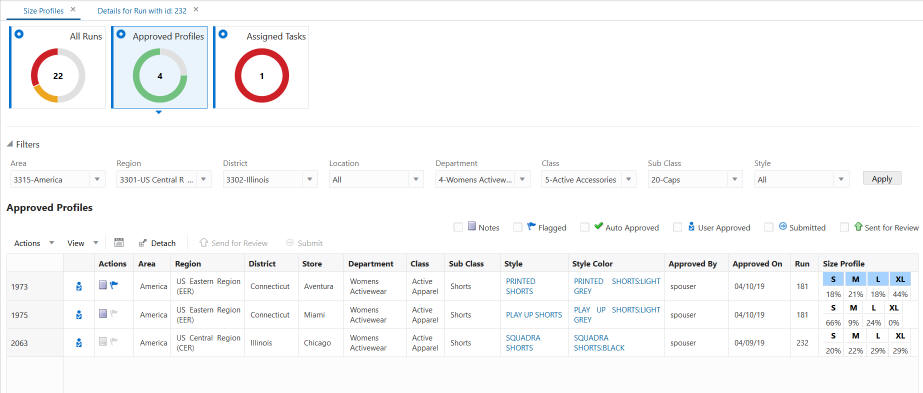
Task: Click the Notes legend icon
Action: [x=472, y=227]
